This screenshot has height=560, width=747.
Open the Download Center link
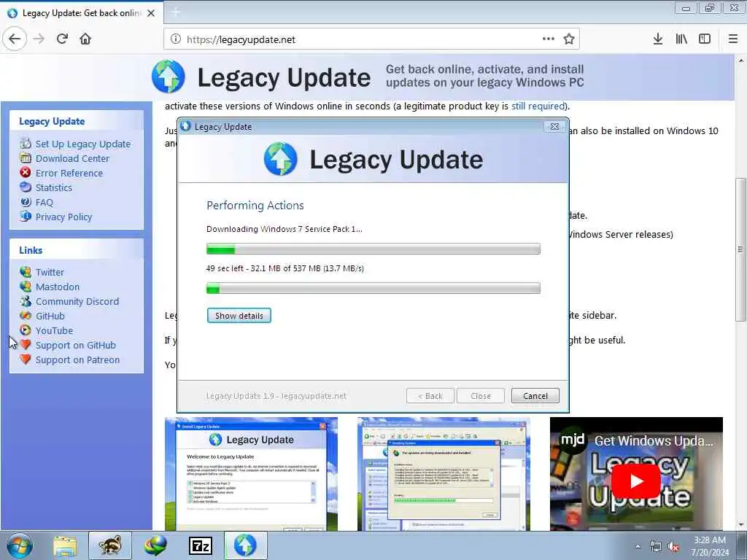tap(72, 158)
